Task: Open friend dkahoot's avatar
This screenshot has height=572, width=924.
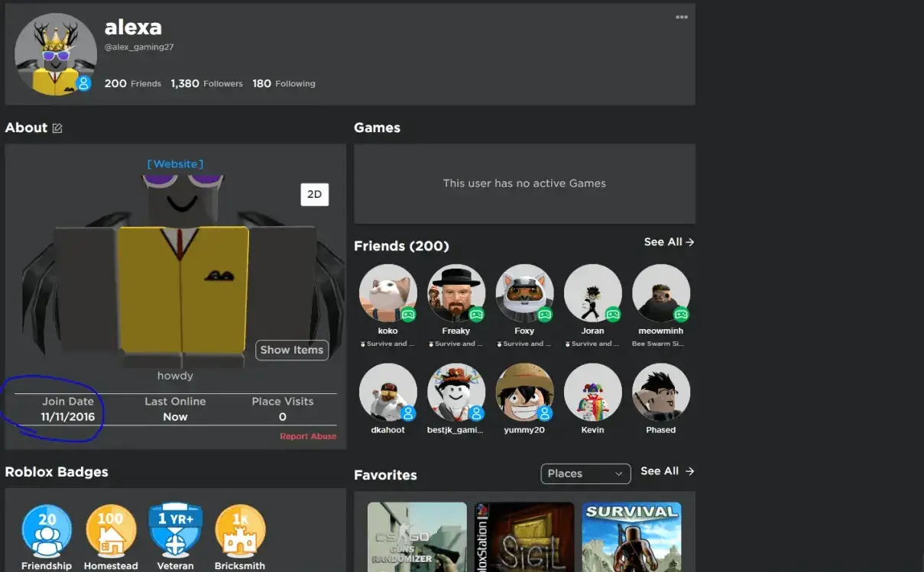Action: pyautogui.click(x=388, y=392)
